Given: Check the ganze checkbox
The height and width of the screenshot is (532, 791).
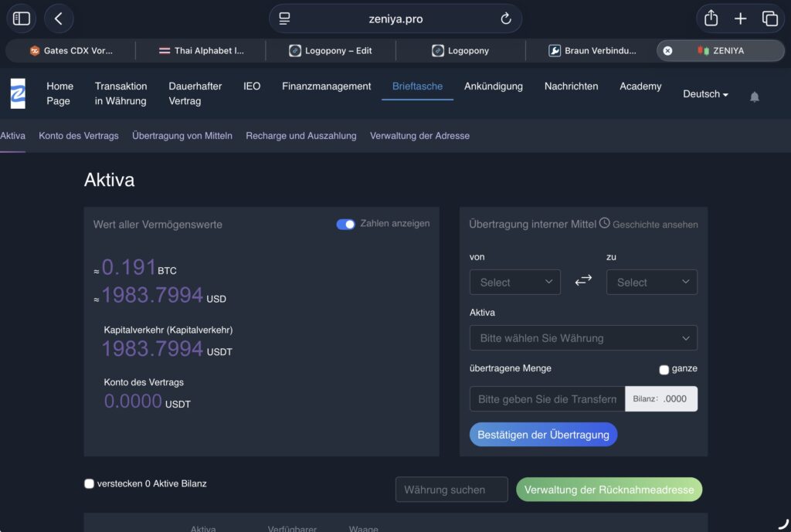Looking at the screenshot, I should (664, 370).
